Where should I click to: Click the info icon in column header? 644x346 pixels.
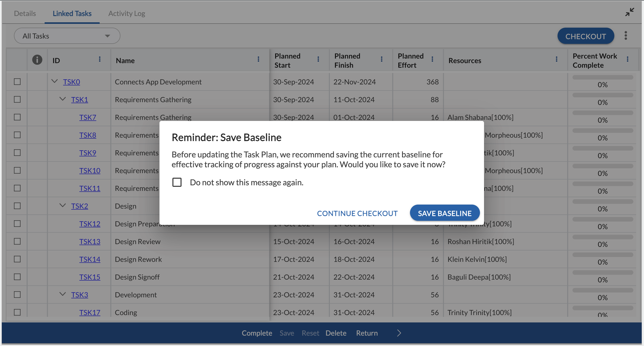pos(37,60)
